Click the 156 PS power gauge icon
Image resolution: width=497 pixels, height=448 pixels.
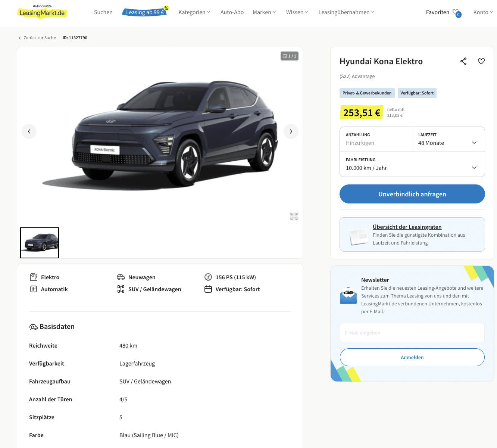(208, 277)
